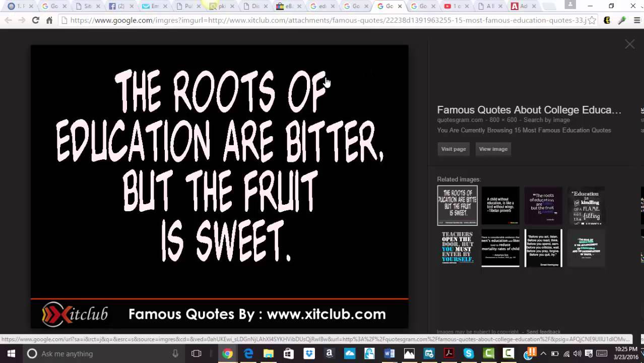Select 'Roots of education are bitter' related thumbnail

[458, 205]
